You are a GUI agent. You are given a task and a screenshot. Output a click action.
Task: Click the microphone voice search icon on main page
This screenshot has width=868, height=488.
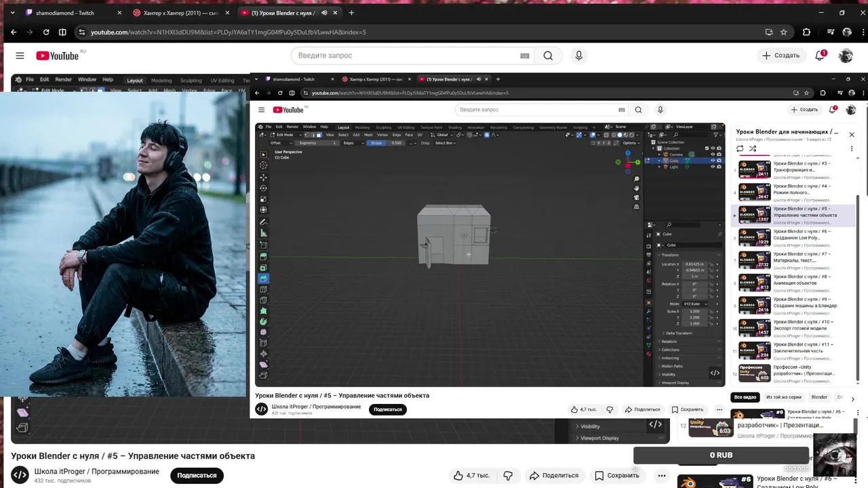click(578, 56)
